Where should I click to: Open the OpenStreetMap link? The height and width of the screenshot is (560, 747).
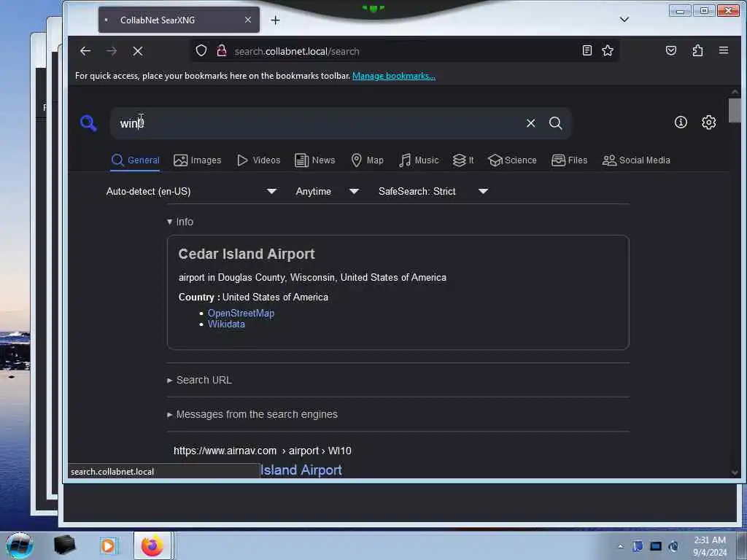click(241, 314)
